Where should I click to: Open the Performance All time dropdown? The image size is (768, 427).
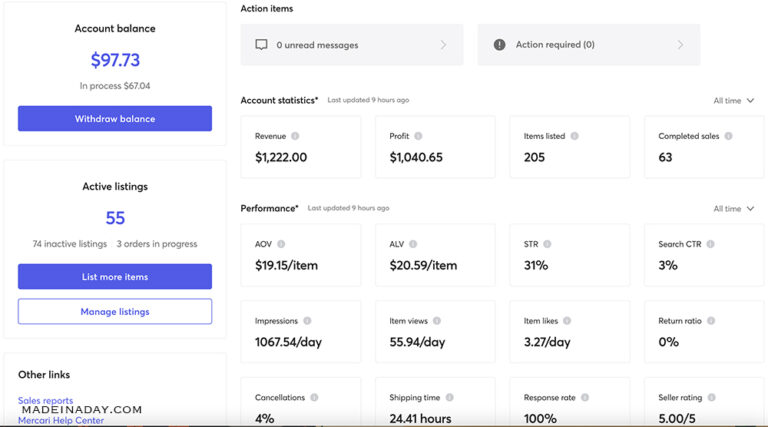pos(734,209)
